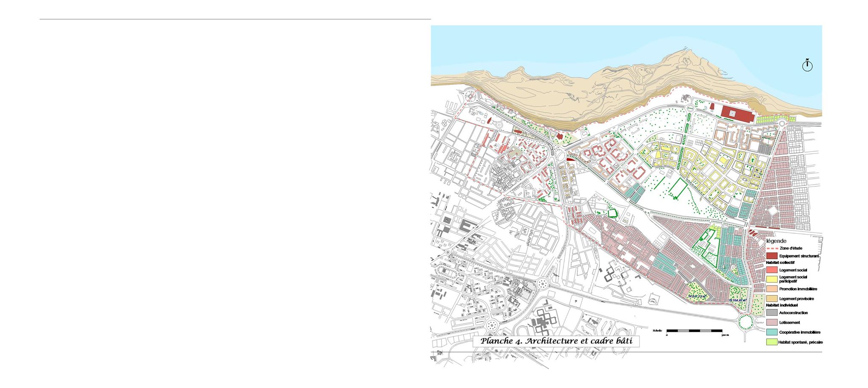This screenshot has width=868, height=388.
Task: Click the Planche 4 map title caption
Action: pos(556,341)
